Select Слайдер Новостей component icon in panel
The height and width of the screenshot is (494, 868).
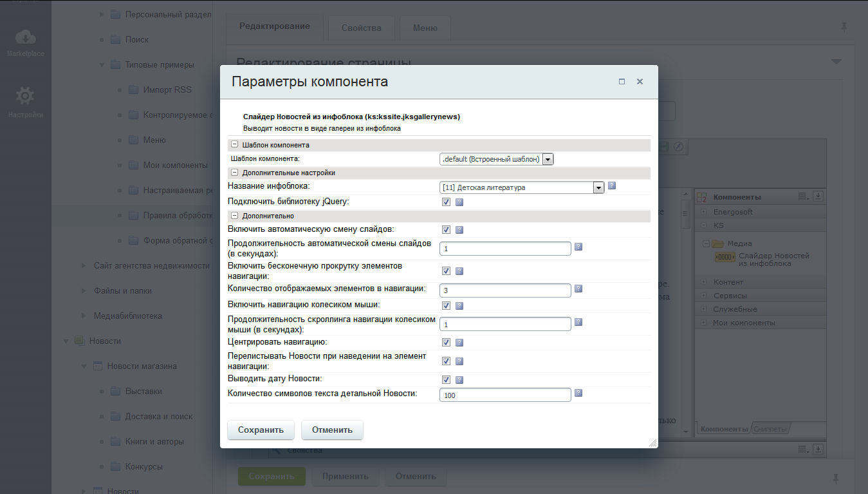725,258
